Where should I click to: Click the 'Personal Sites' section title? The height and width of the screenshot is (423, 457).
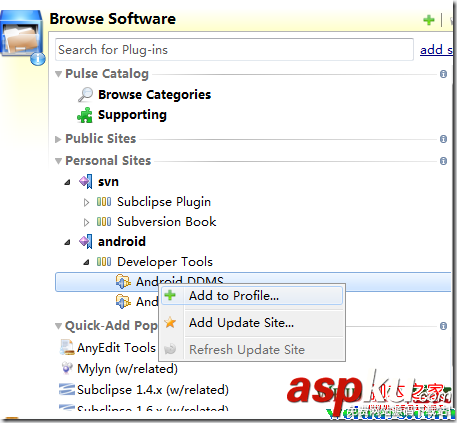[108, 161]
